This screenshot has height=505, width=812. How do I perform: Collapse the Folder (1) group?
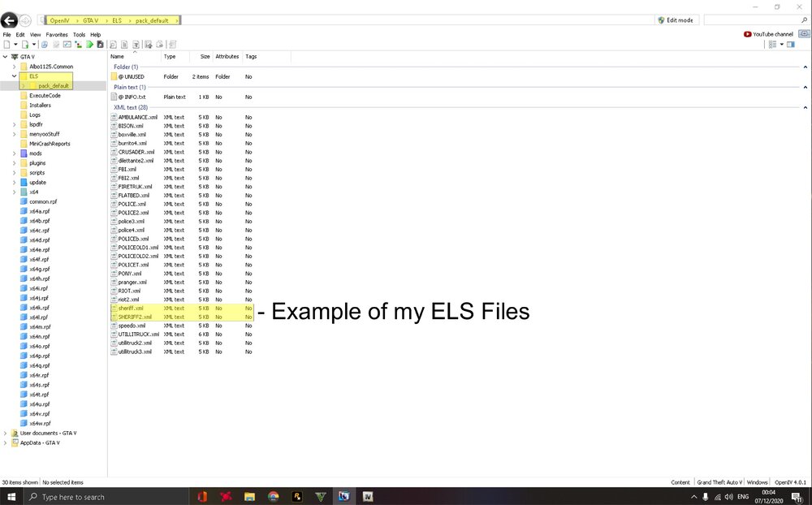coord(806,67)
